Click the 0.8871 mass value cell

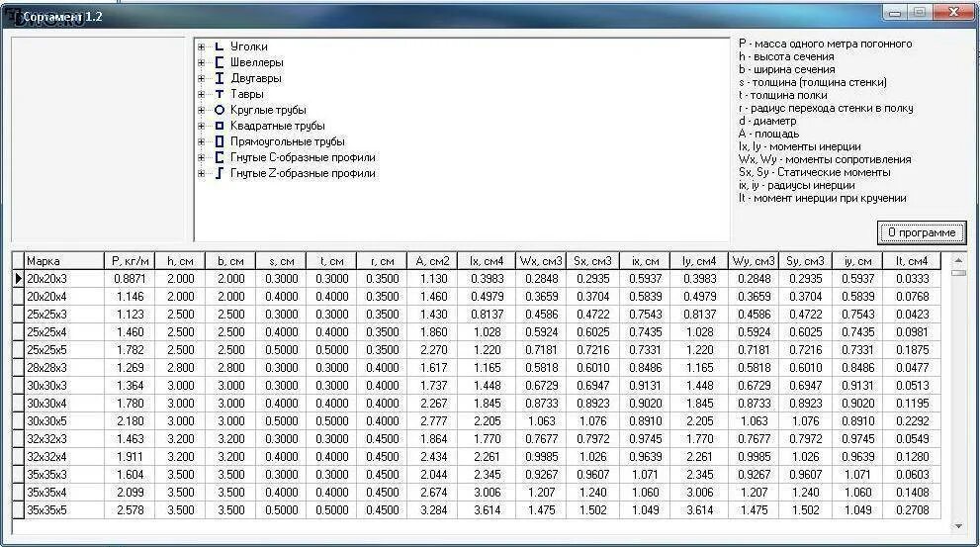pos(130,279)
